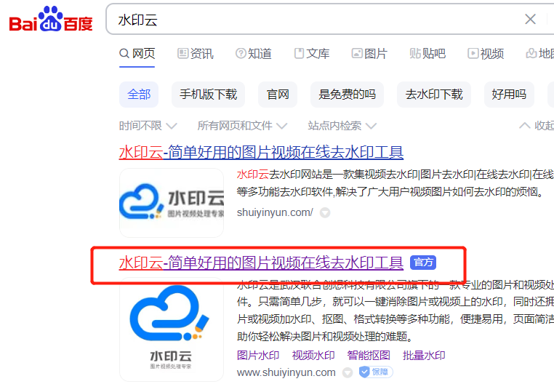This screenshot has width=554, height=392.
Task: Select the 全部 filter chip
Action: click(139, 95)
